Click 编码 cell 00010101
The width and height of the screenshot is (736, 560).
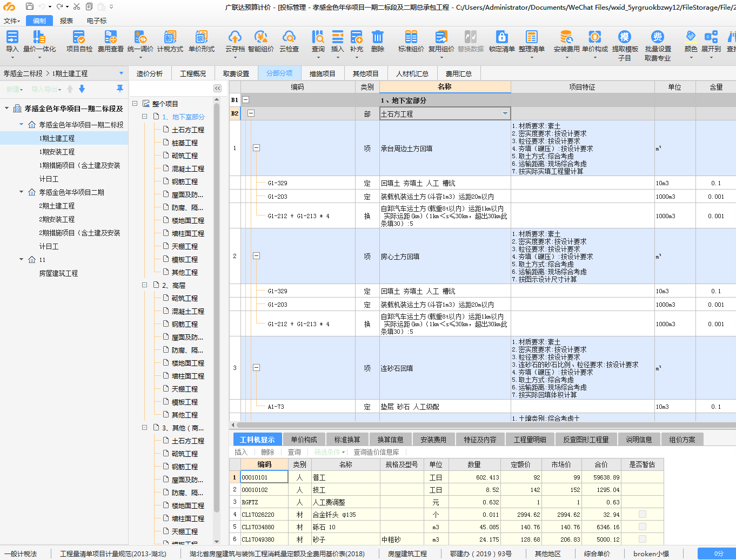(264, 477)
